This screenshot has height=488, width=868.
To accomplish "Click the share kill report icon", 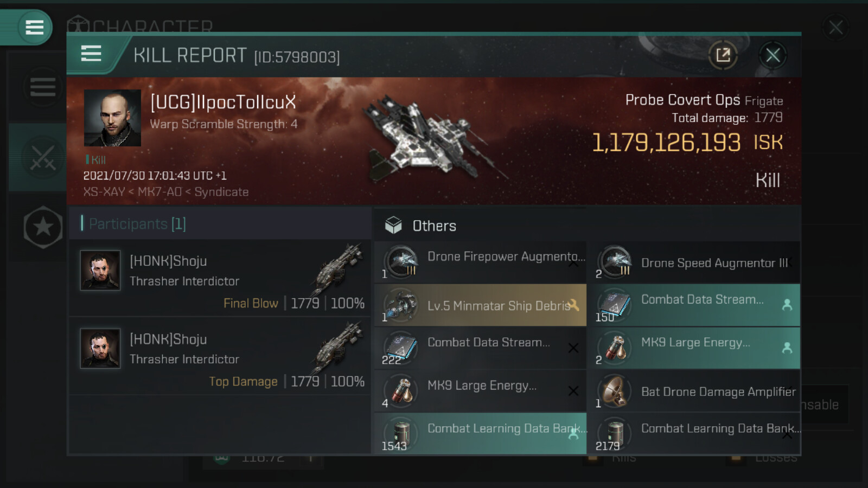I will [723, 55].
